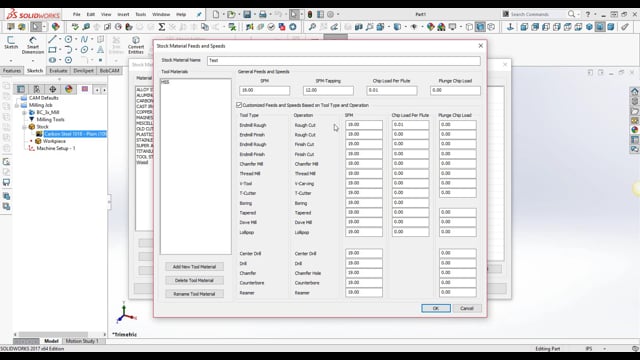The height and width of the screenshot is (360, 640).
Task: Open the Tools menu
Action: (x=140, y=14)
